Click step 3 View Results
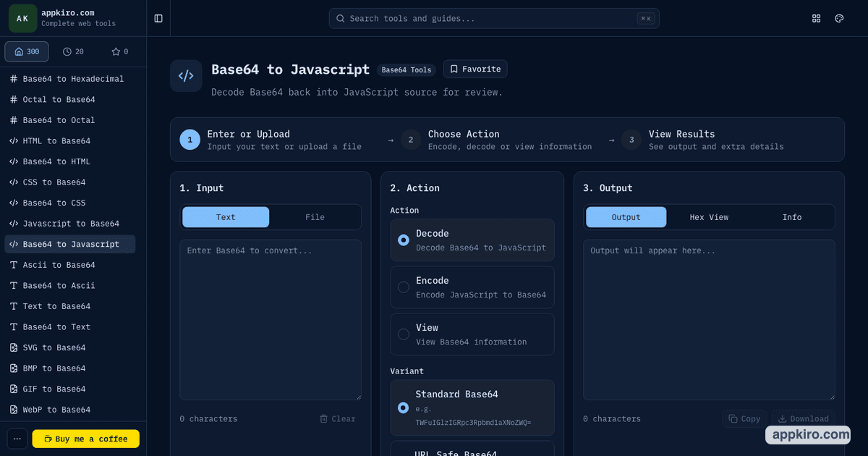 pos(702,140)
